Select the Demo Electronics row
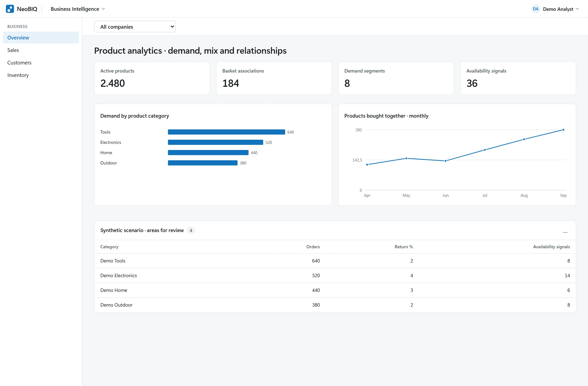Image resolution: width=588 pixels, height=386 pixels. pyautogui.click(x=335, y=275)
